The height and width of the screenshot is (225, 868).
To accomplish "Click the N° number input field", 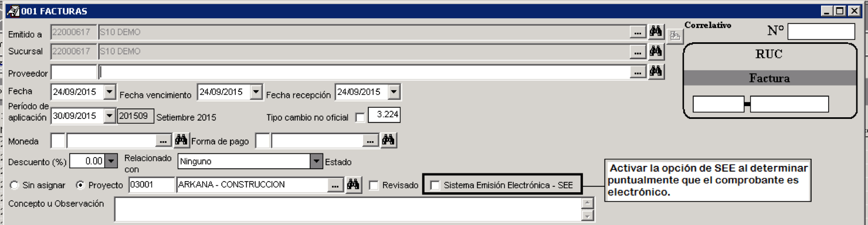I will click(821, 32).
